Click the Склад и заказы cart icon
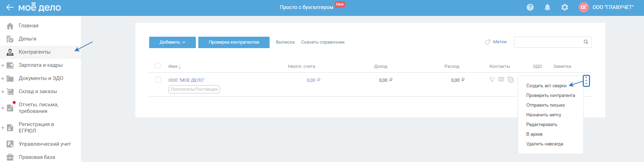This screenshot has height=162, width=644. [10, 91]
